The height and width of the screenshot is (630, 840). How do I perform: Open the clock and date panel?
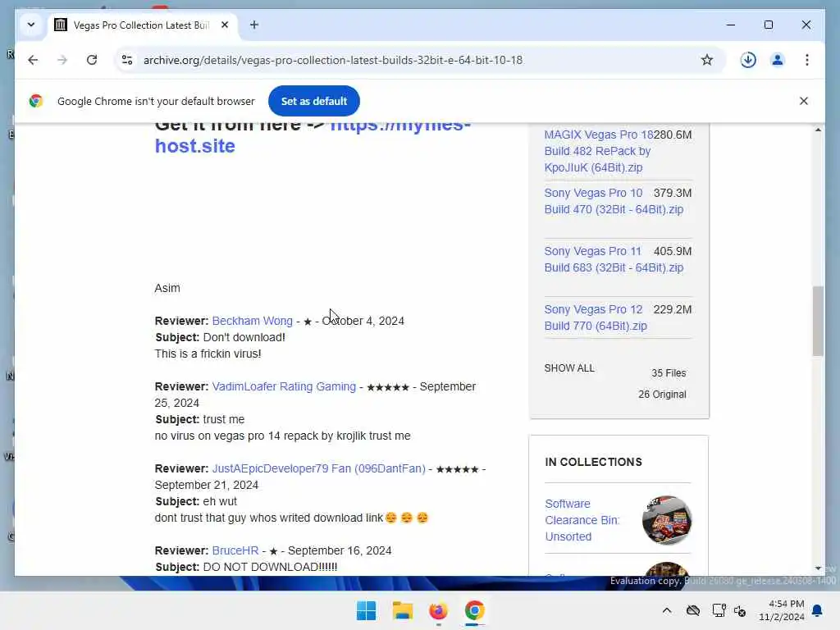(781, 610)
